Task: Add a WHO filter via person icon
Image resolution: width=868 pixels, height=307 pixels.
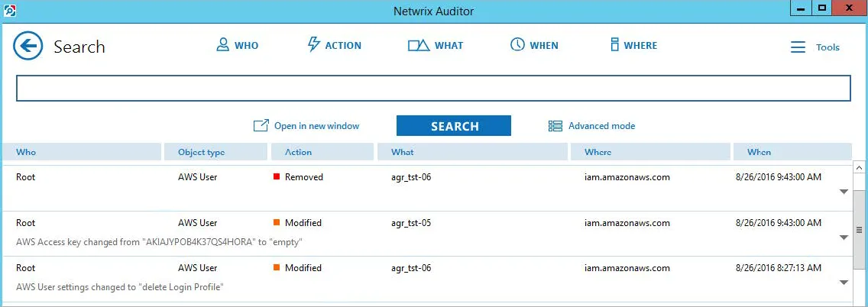Action: [x=222, y=45]
